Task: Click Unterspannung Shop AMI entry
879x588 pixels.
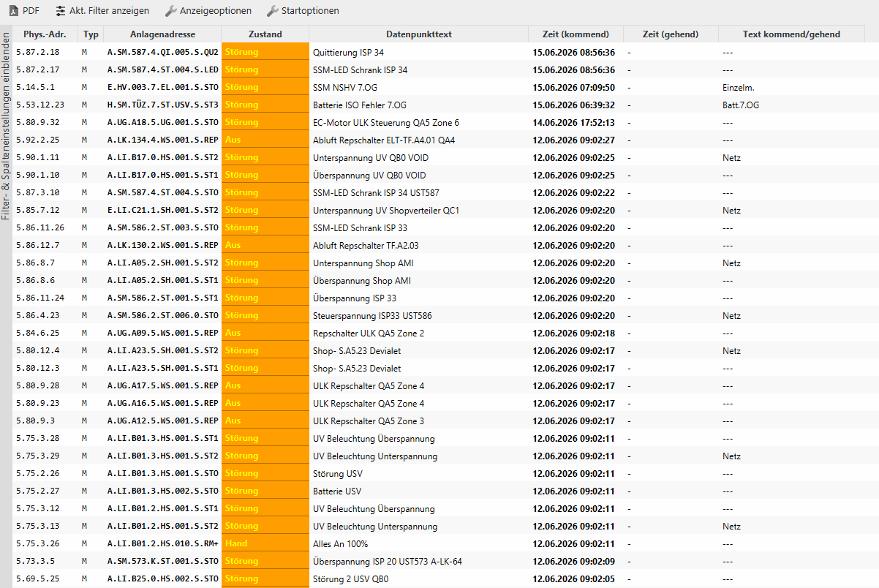Action: 363,263
